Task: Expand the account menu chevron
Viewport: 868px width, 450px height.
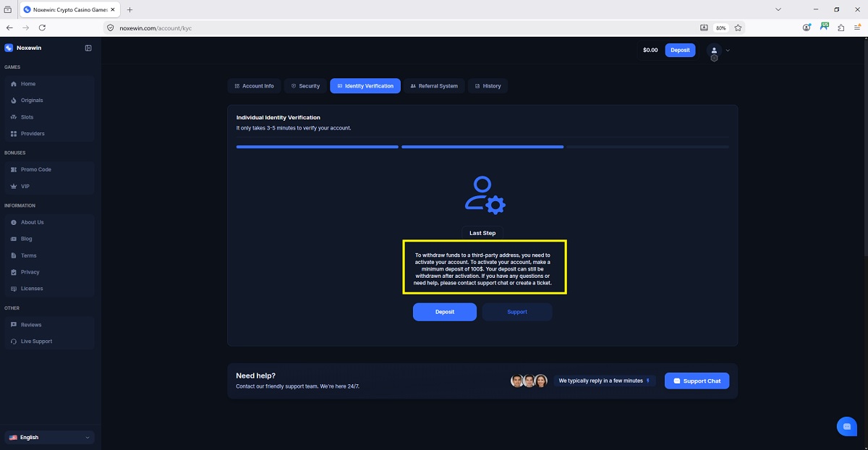Action: (728, 51)
